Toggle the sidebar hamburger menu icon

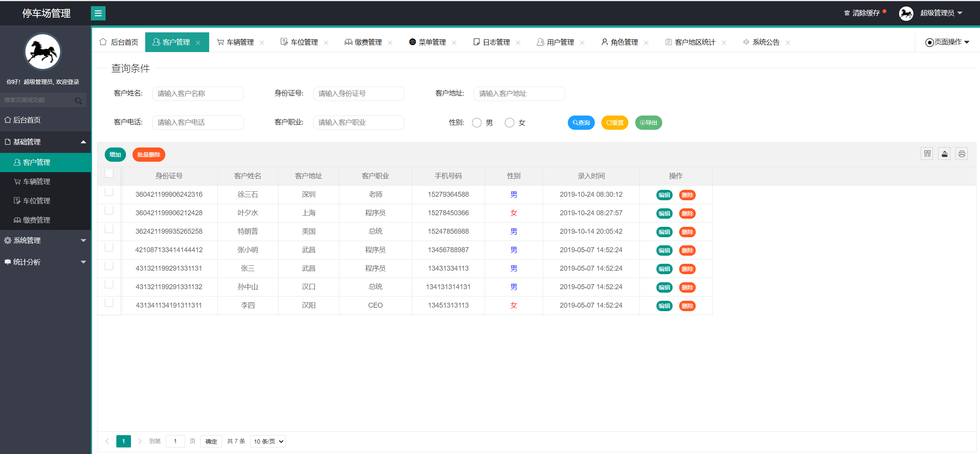[98, 13]
